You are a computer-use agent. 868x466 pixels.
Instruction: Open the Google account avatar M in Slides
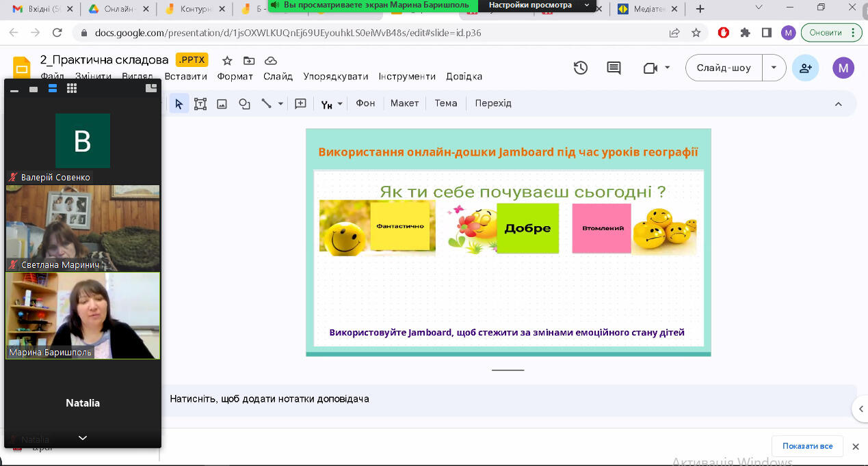843,68
